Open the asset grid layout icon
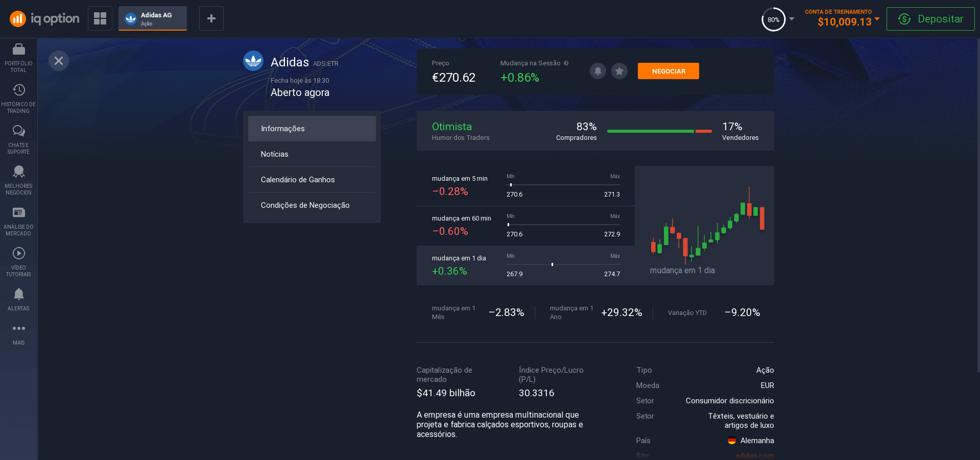980x460 pixels. (x=100, y=18)
